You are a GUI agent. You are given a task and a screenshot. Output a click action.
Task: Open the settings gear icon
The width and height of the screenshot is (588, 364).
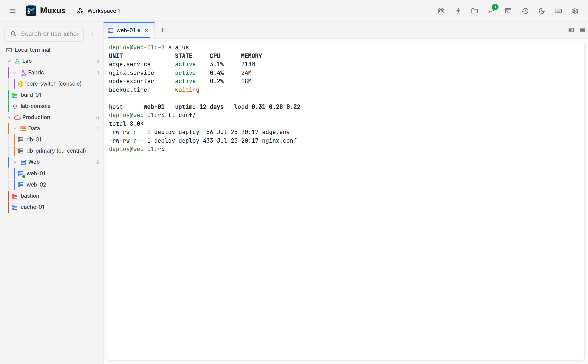coord(575,11)
